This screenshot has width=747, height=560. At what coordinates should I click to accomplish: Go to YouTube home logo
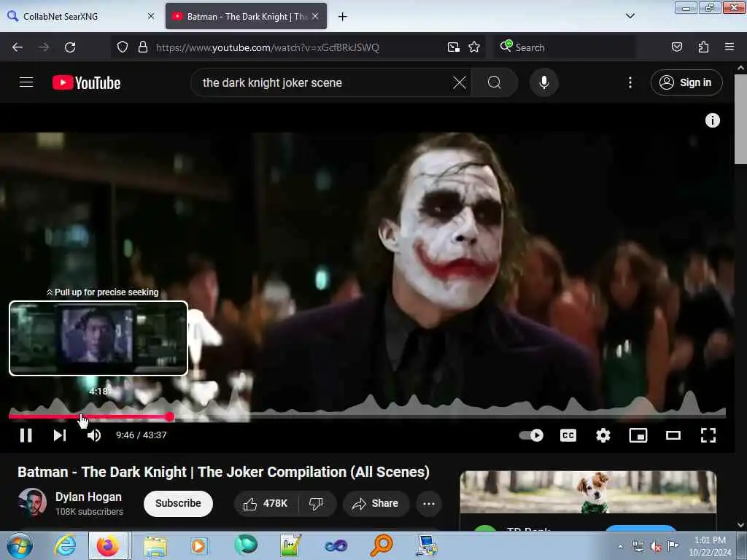pos(86,83)
